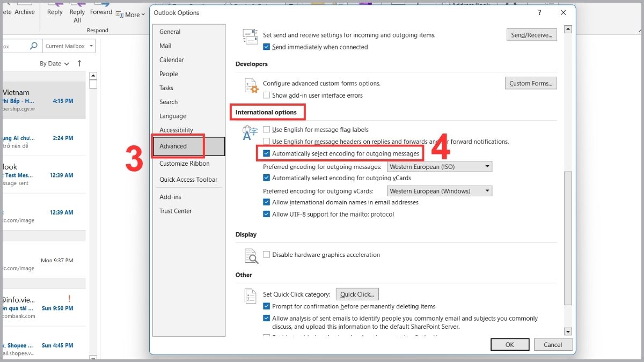Select Accessibility options category
Viewport: 644px width, 362px height.
point(176,130)
